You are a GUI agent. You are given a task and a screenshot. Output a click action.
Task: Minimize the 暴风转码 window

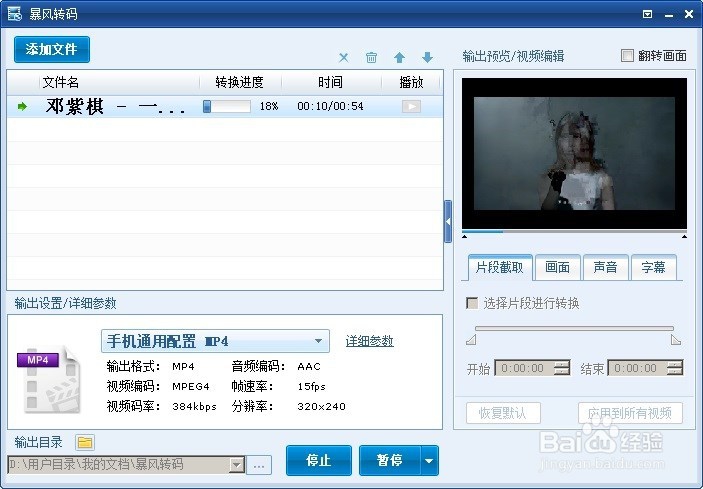669,15
